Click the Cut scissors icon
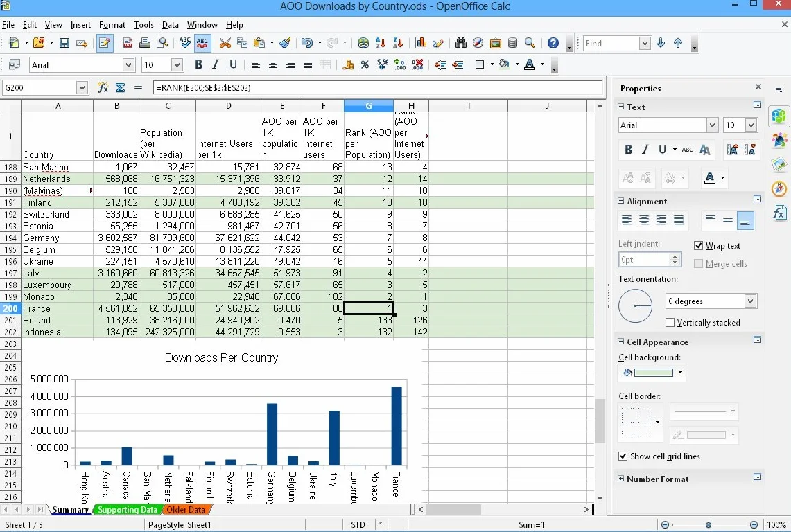Image resolution: width=791 pixels, height=532 pixels. (x=225, y=44)
